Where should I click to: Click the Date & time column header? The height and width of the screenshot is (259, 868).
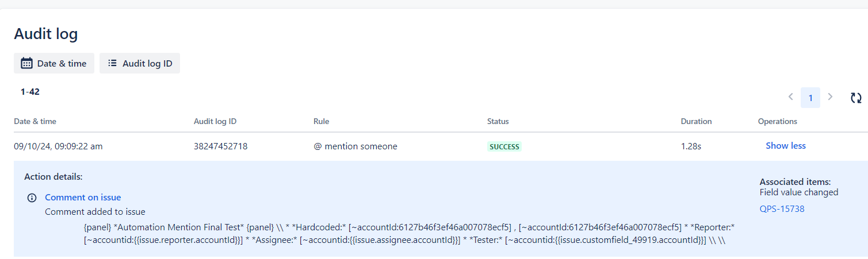[x=35, y=122]
